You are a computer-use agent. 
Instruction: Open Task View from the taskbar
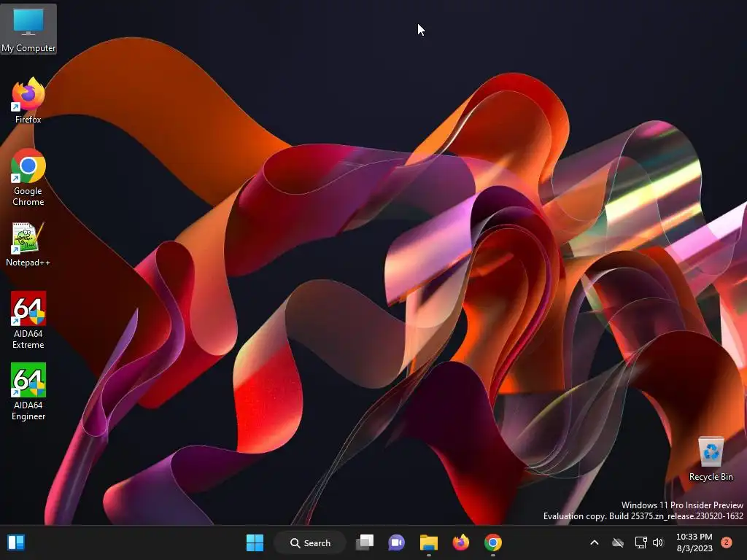[365, 542]
